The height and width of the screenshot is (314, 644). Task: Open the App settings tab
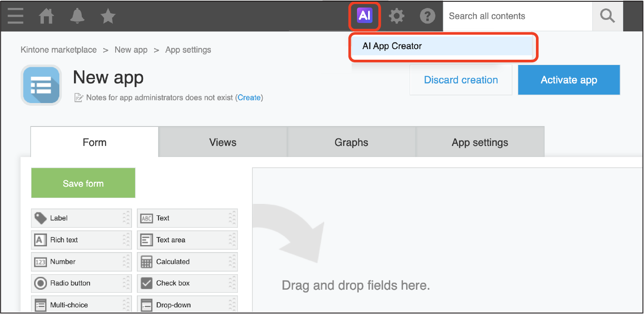pyautogui.click(x=480, y=142)
